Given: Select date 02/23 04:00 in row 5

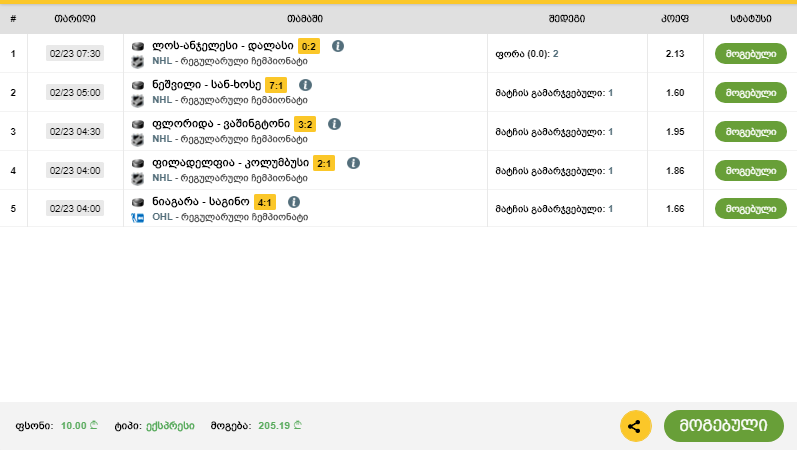Looking at the screenshot, I should (75, 208).
